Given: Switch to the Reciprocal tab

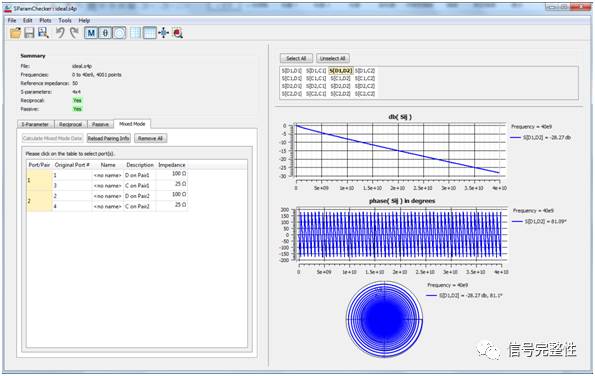Looking at the screenshot, I should (71, 124).
